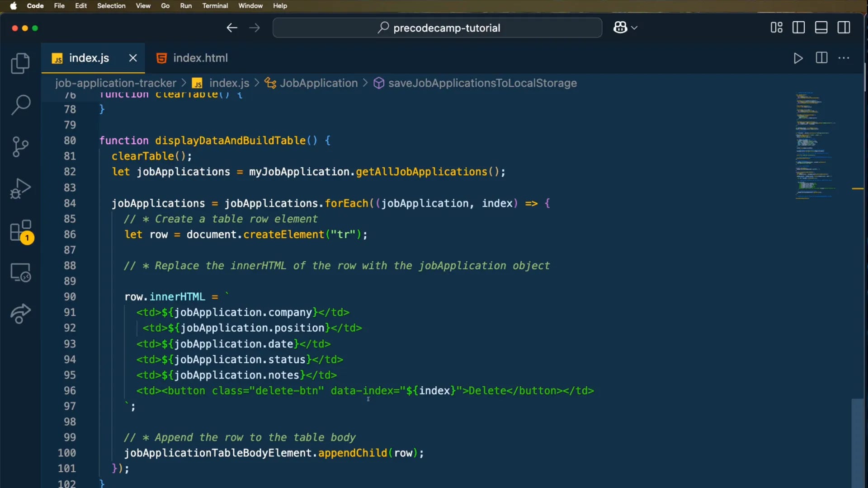Open the Extensions view with update badge
Image resolution: width=868 pixels, height=488 pixels.
[20, 231]
